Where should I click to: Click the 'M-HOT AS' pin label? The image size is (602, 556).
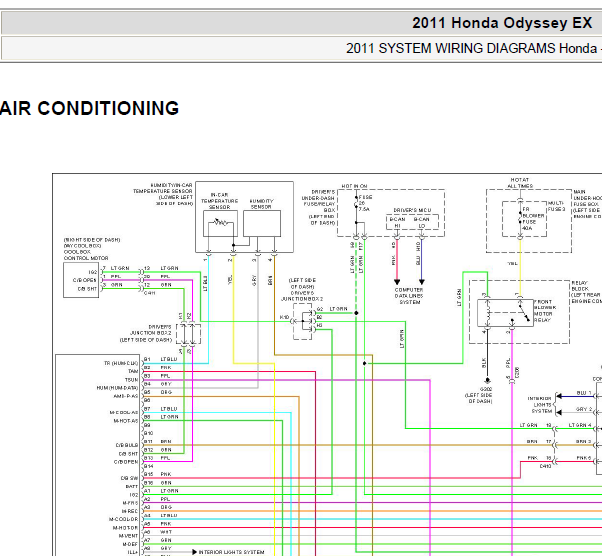pyautogui.click(x=126, y=421)
